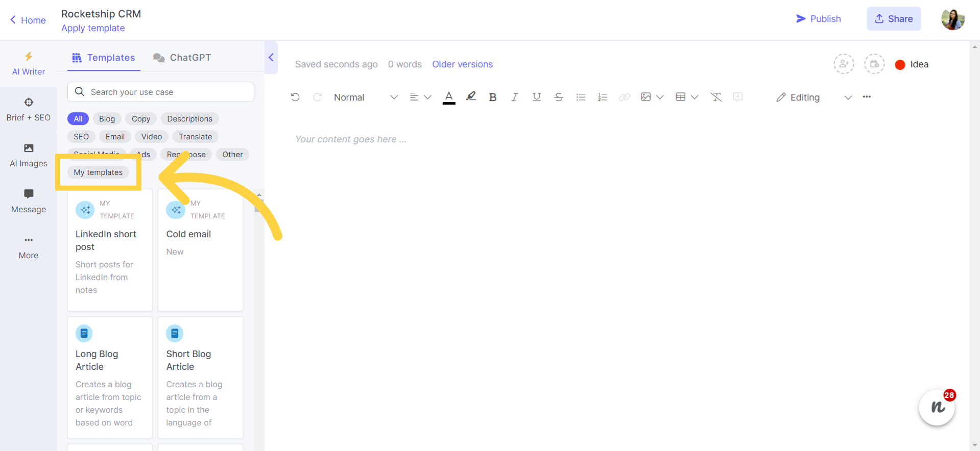
Task: Click the Rocketship CRM document title
Action: click(101, 14)
